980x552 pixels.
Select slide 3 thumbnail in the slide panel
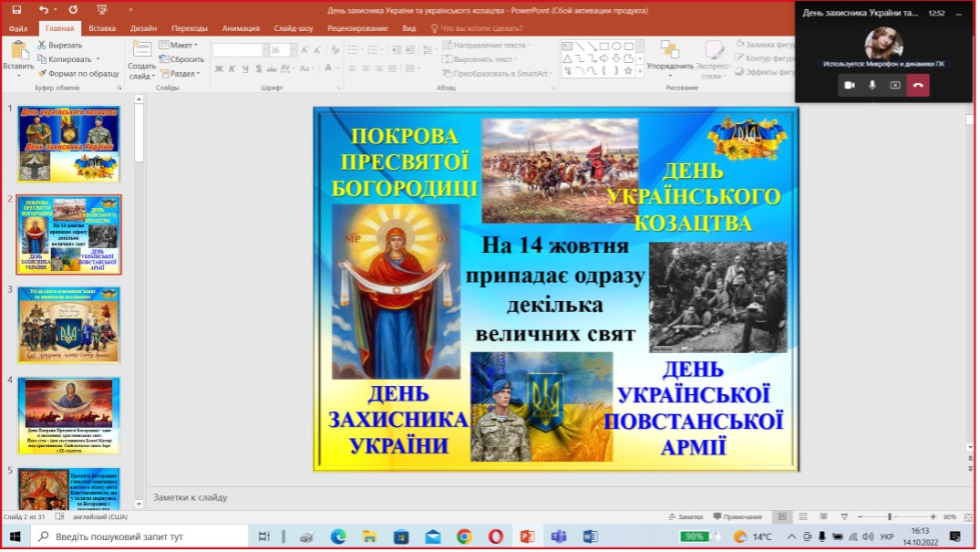coord(69,325)
